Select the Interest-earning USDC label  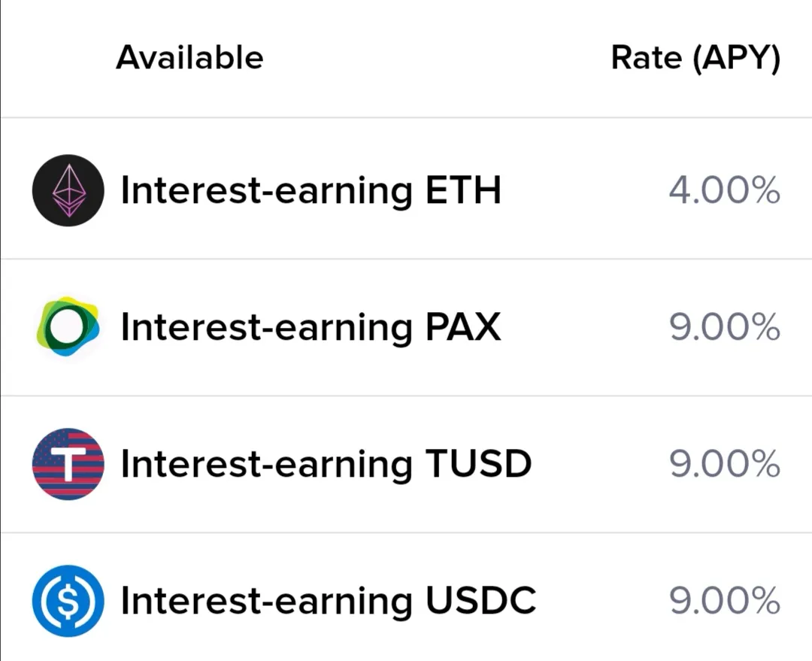coord(329,600)
